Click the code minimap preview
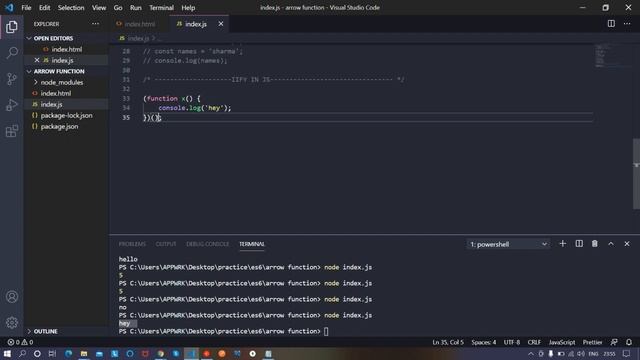The width and height of the screenshot is (640, 360). pyautogui.click(x=612, y=56)
